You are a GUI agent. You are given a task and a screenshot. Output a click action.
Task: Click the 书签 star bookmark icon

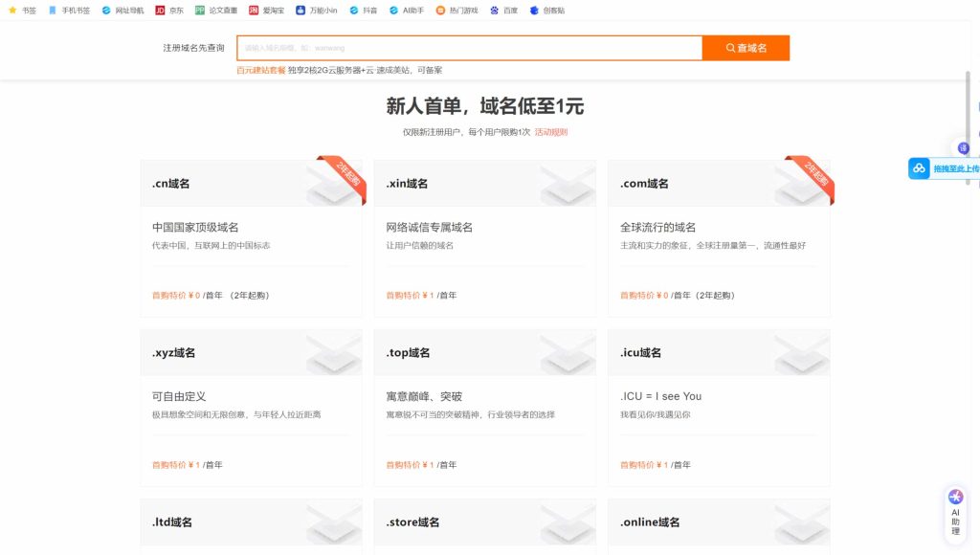pos(12,11)
